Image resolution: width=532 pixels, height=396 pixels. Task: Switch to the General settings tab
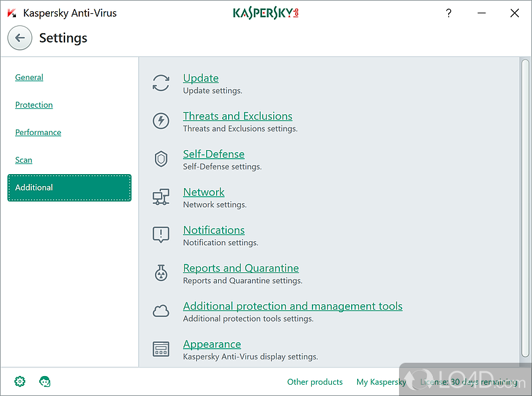29,77
